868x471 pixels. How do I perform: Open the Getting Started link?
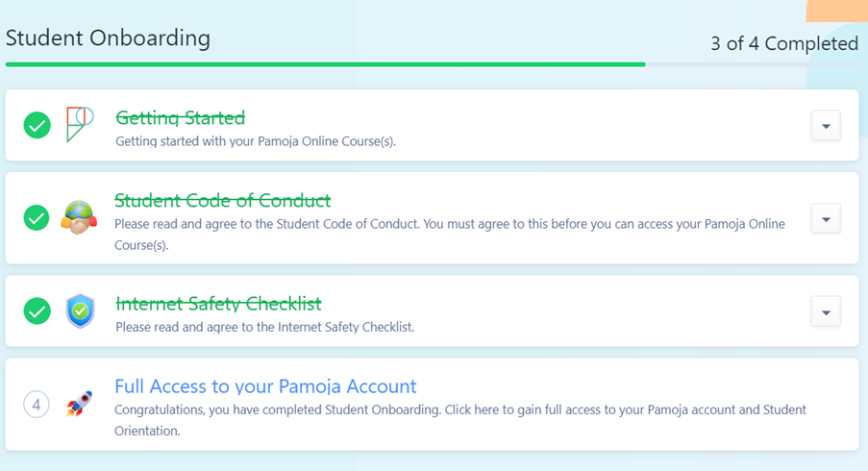click(x=181, y=117)
